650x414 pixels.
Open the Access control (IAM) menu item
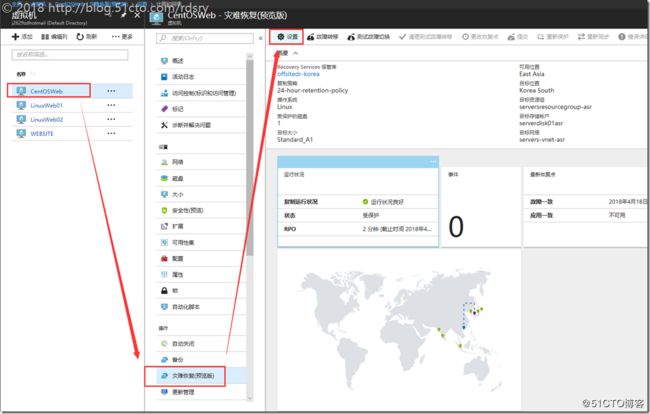[201, 93]
